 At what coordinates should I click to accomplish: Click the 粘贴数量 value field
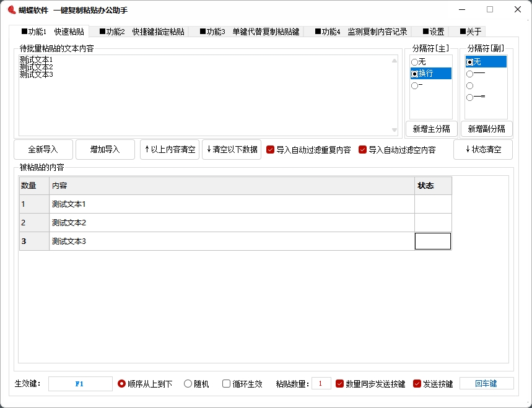click(321, 383)
